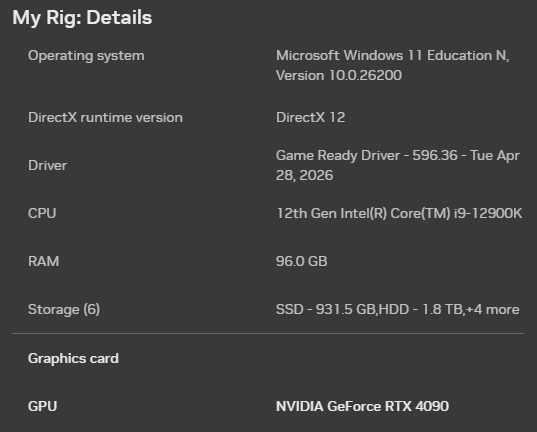
Task: Click the Game Ready Driver 596.36 text
Action: coord(367,156)
